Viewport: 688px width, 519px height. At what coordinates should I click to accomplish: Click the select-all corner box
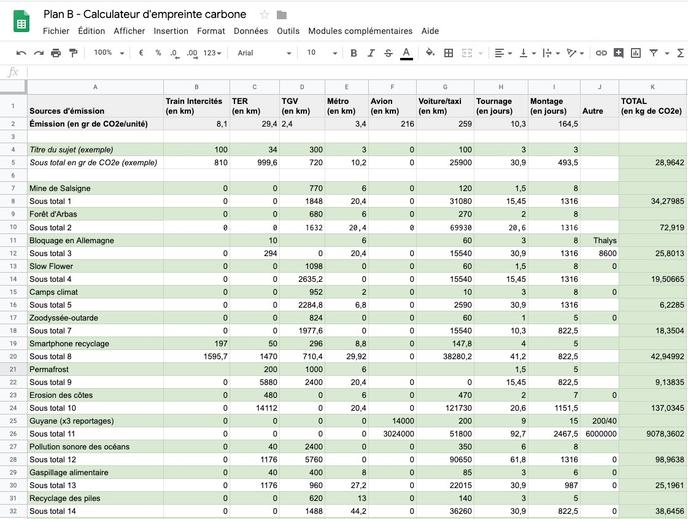click(x=13, y=87)
